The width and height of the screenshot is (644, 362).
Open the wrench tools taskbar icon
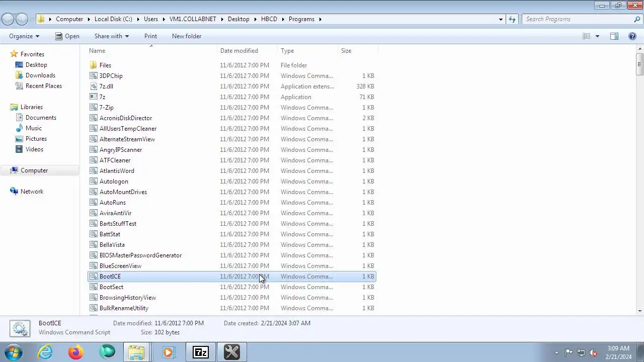click(x=232, y=352)
